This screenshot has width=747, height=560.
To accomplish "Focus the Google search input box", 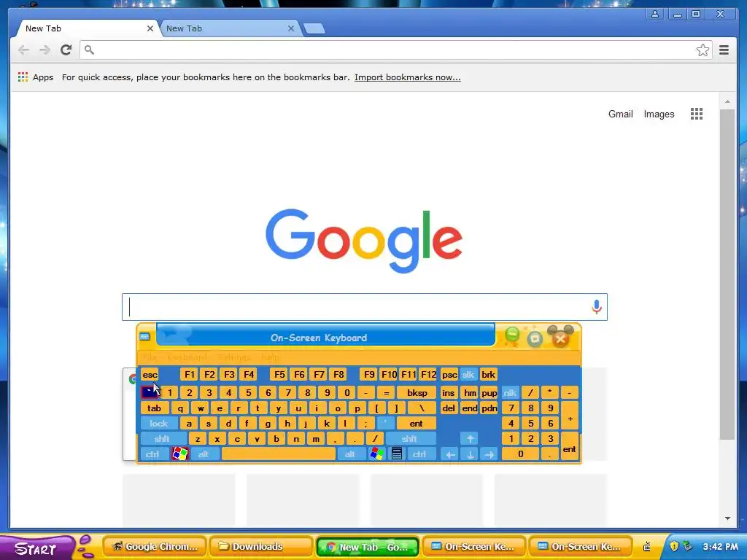I will 365,307.
